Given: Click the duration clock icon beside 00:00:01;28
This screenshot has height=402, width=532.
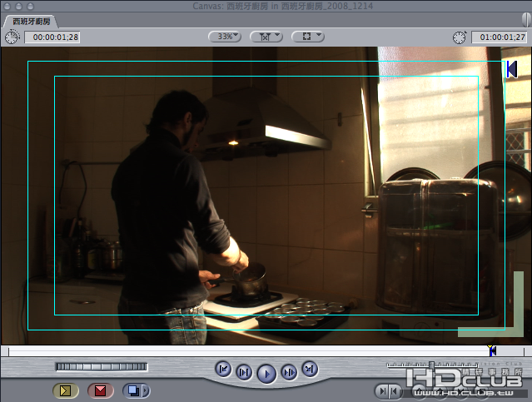Looking at the screenshot, I should 12,37.
